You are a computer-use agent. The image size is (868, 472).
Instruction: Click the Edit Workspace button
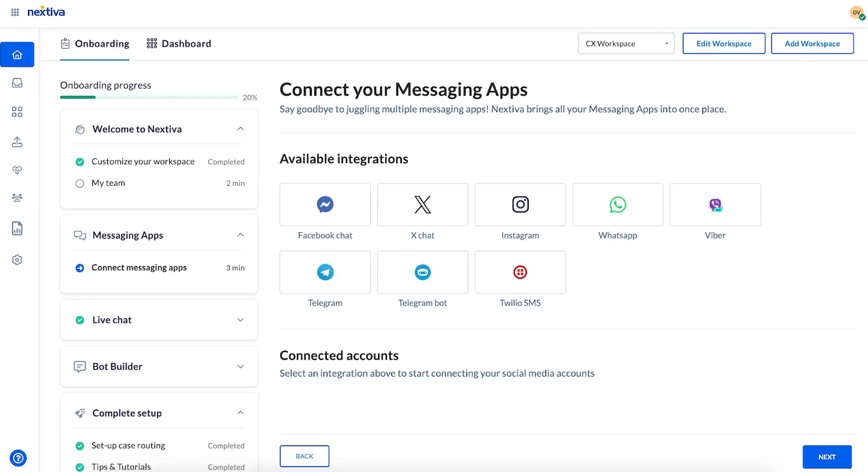point(724,43)
